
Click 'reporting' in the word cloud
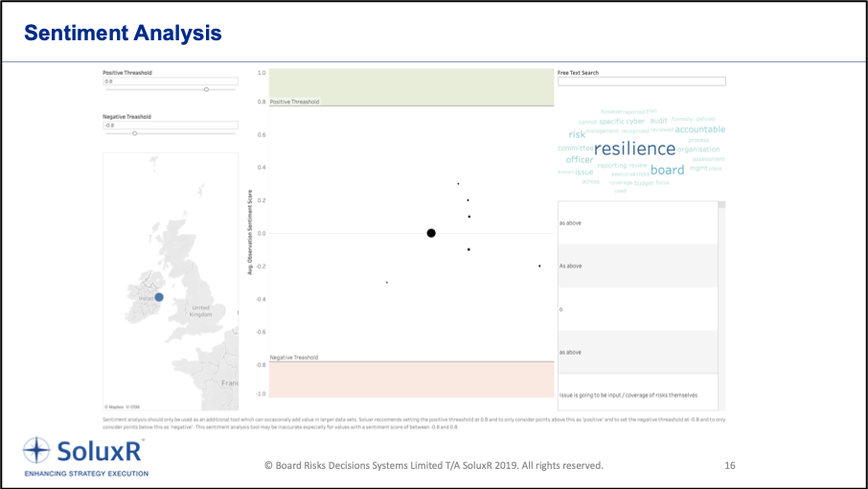612,166
